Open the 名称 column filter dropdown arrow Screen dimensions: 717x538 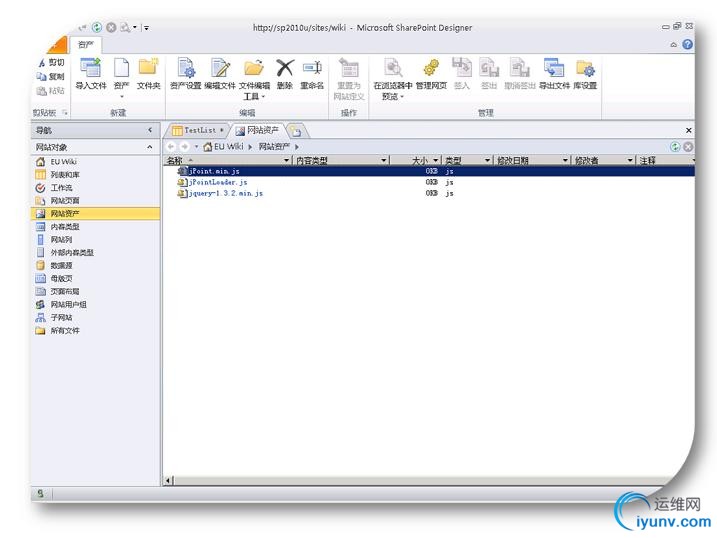pyautogui.click(x=286, y=160)
